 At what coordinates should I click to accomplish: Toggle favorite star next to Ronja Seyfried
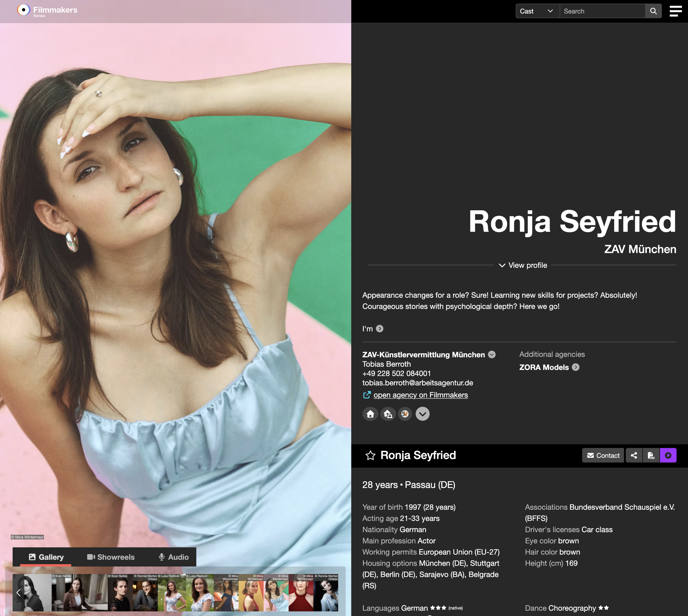coord(370,455)
